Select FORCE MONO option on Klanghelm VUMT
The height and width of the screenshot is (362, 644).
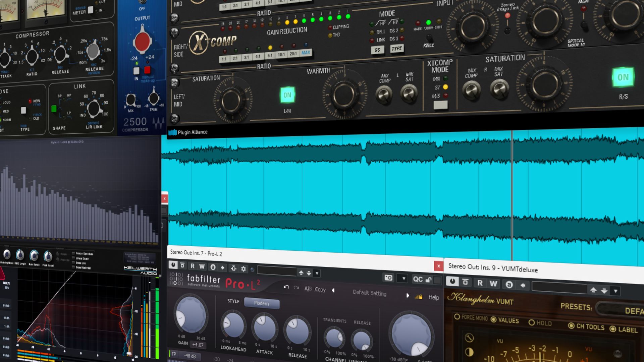point(471,317)
